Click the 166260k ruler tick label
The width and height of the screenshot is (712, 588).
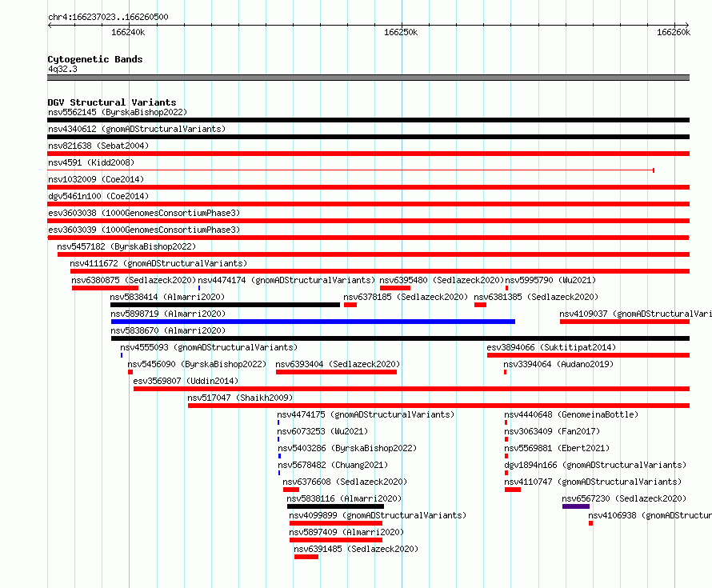click(674, 32)
